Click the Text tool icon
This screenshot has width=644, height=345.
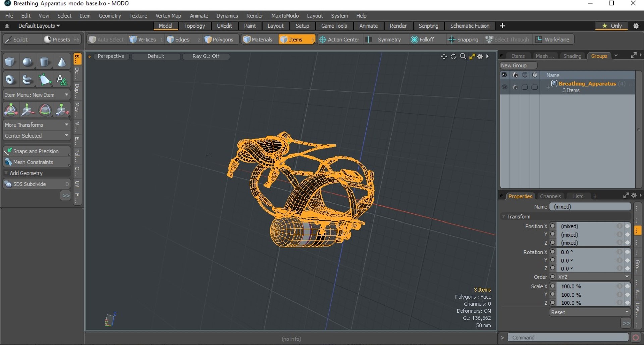pos(62,80)
